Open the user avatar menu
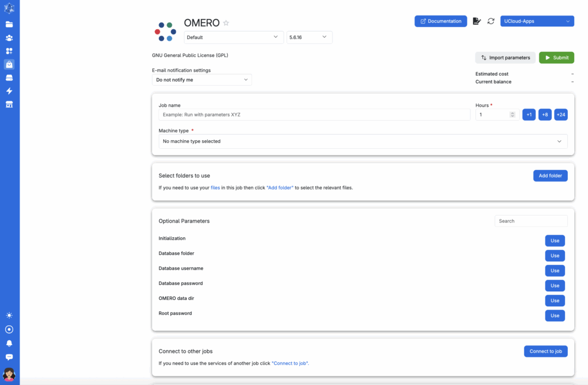 click(x=9, y=374)
